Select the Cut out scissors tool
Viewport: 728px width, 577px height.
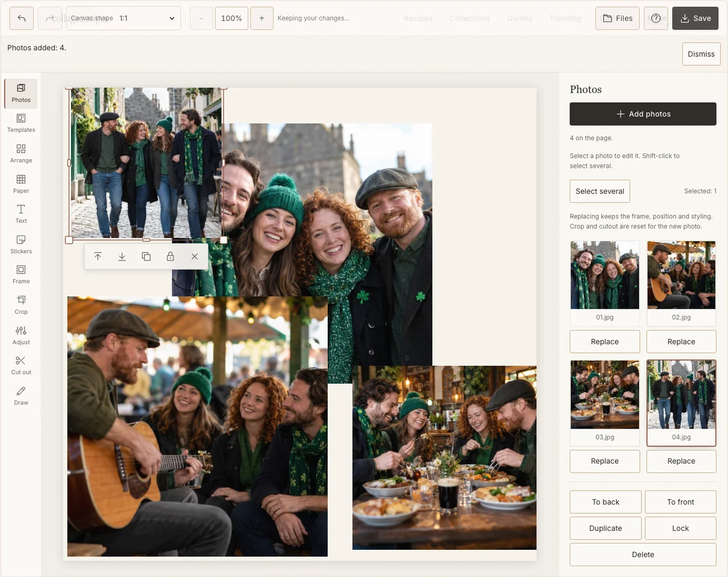21,366
